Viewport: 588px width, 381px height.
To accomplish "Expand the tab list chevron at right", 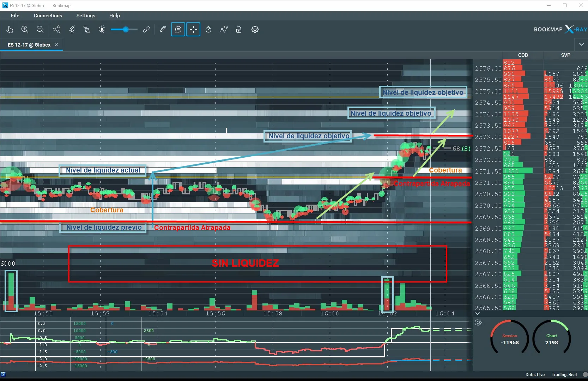I will pyautogui.click(x=581, y=44).
